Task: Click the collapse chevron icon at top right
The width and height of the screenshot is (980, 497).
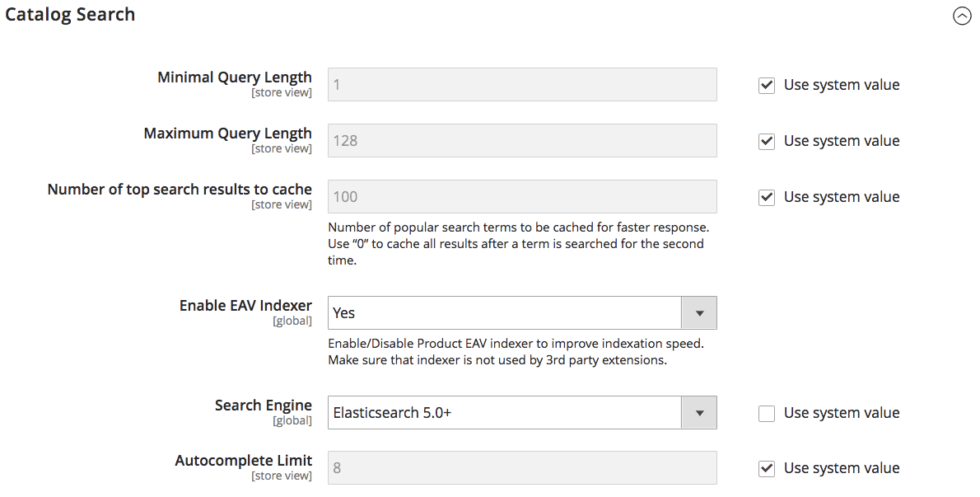Action: (962, 16)
